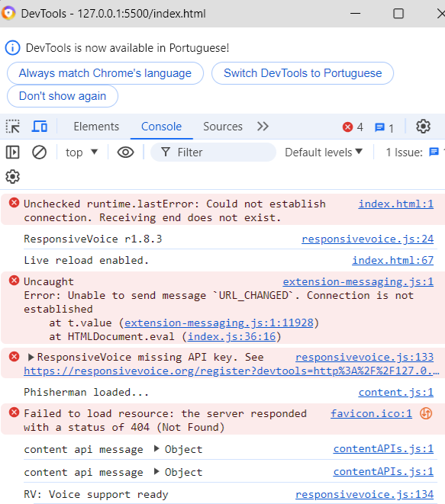Image resolution: width=445 pixels, height=504 pixels.
Task: Click the red error count badge
Action: [353, 127]
